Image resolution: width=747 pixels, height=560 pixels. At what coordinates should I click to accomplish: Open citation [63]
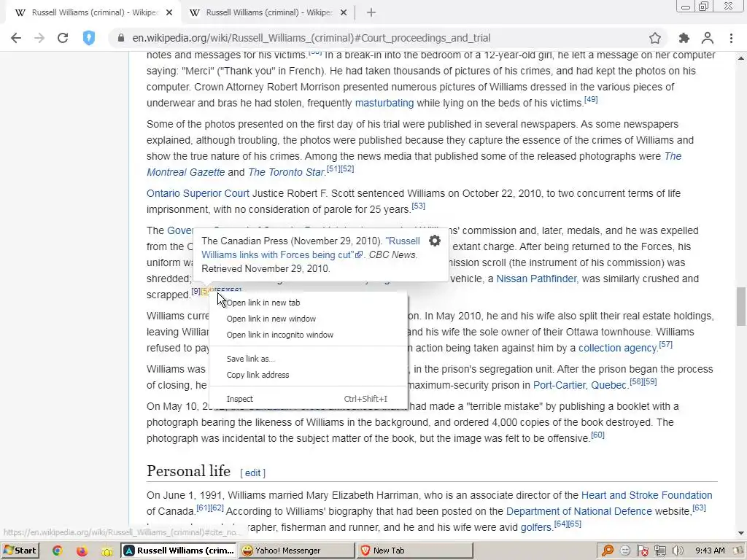pos(699,507)
